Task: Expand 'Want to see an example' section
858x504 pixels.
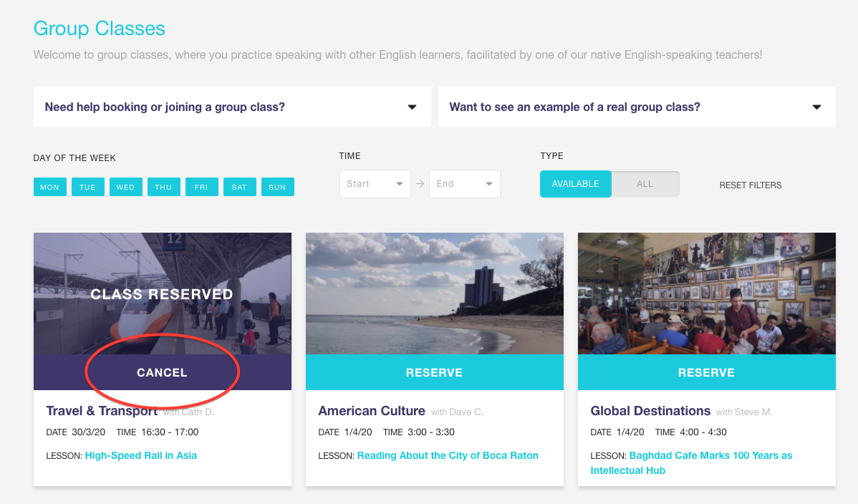Action: 637,107
